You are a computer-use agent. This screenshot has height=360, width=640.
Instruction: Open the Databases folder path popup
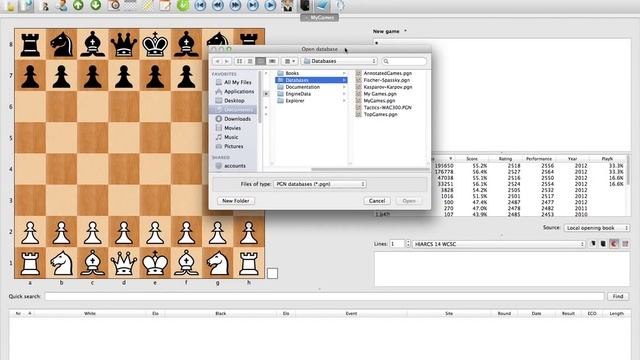pyautogui.click(x=339, y=61)
